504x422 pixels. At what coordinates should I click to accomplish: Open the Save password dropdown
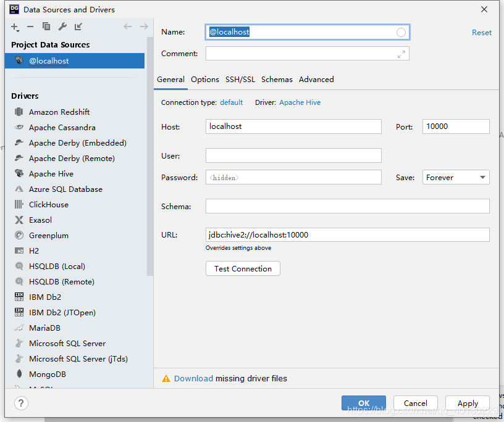tap(456, 177)
